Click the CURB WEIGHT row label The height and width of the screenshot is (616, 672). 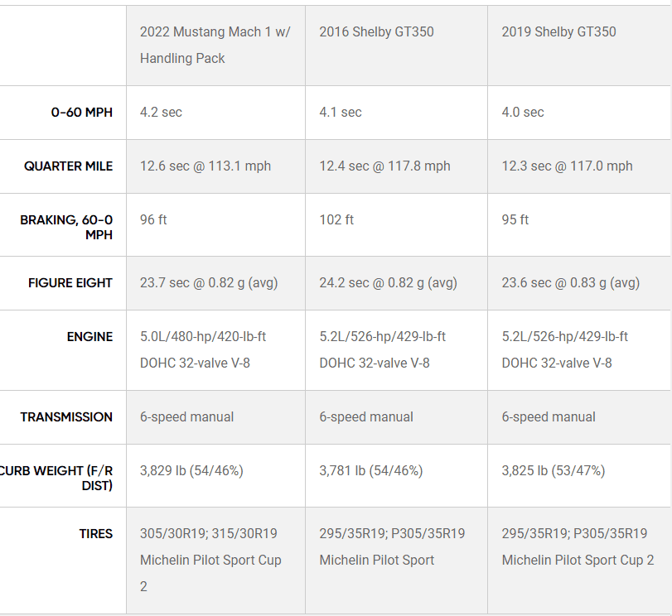pyautogui.click(x=56, y=478)
